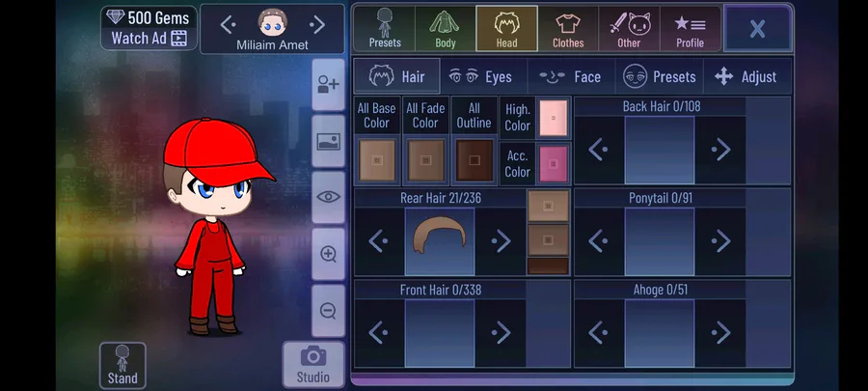868x391 pixels.
Task: Tap the Back Hair preview box
Action: pyautogui.click(x=660, y=150)
